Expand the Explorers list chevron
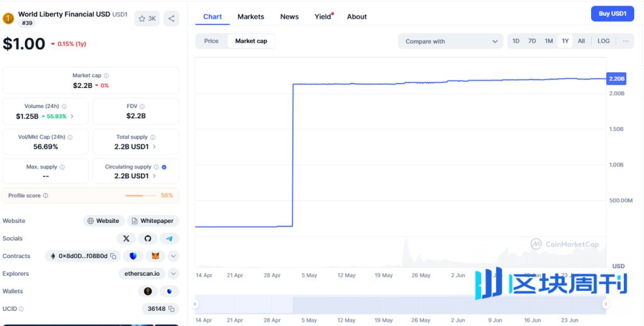Viewport: 644px width, 326px height. coord(174,273)
